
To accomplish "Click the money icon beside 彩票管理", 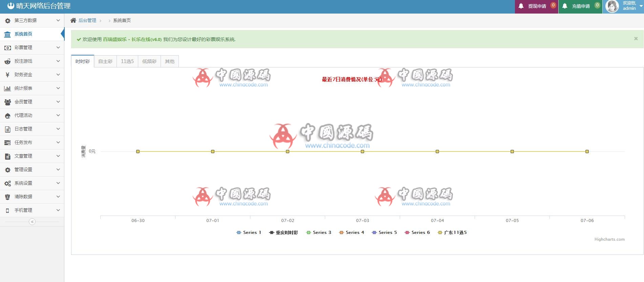I will pos(7,48).
